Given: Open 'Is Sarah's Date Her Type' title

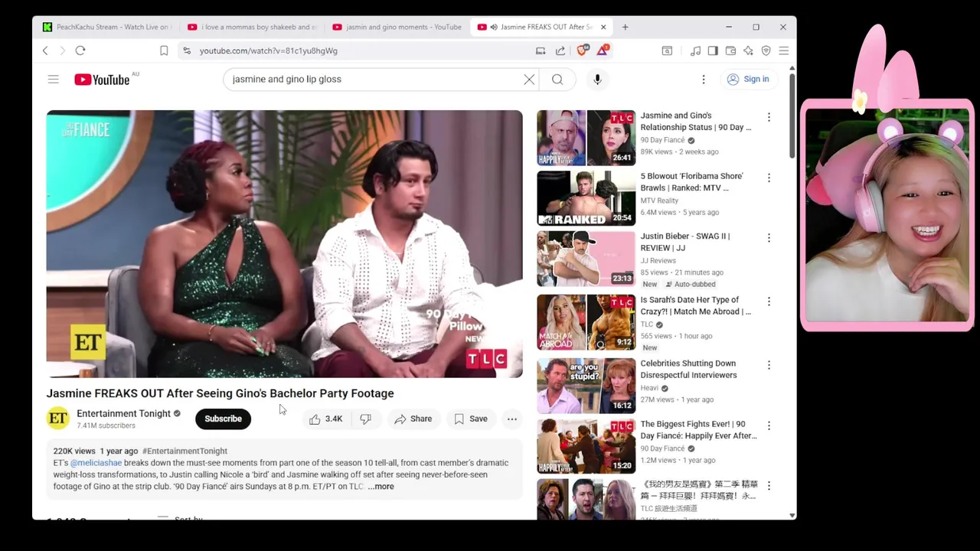Looking at the screenshot, I should pos(695,305).
